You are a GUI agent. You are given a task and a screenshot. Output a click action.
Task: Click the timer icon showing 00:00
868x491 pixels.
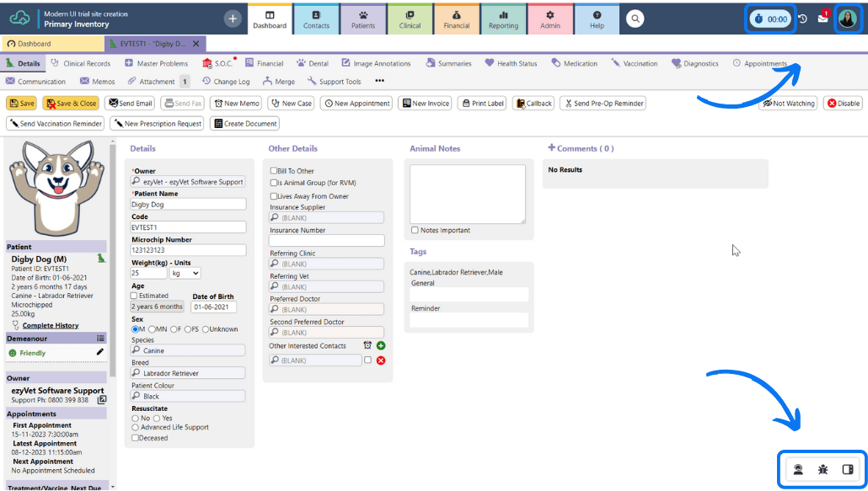coord(771,19)
